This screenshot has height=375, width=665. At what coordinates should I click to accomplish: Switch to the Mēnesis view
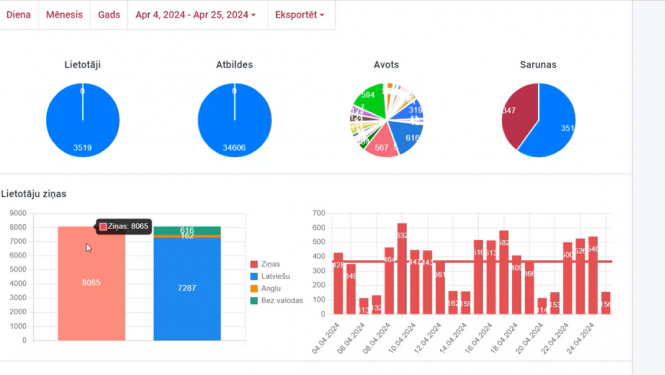[64, 15]
